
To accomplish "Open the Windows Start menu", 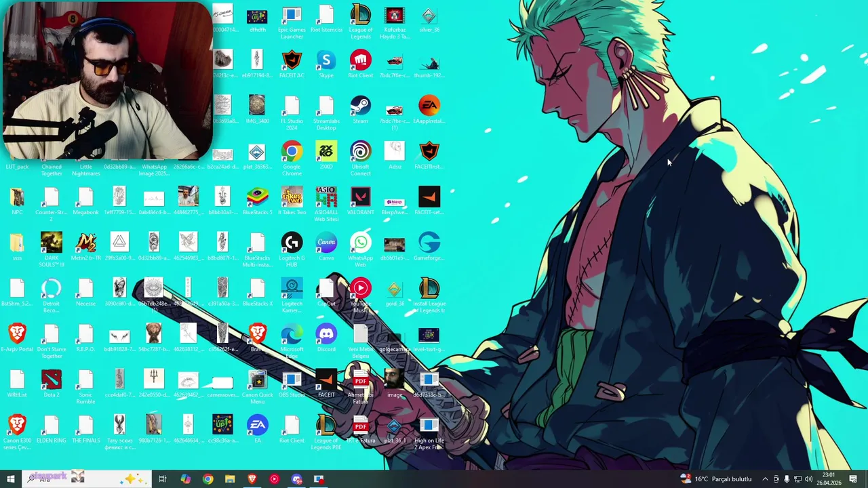I will tap(10, 479).
